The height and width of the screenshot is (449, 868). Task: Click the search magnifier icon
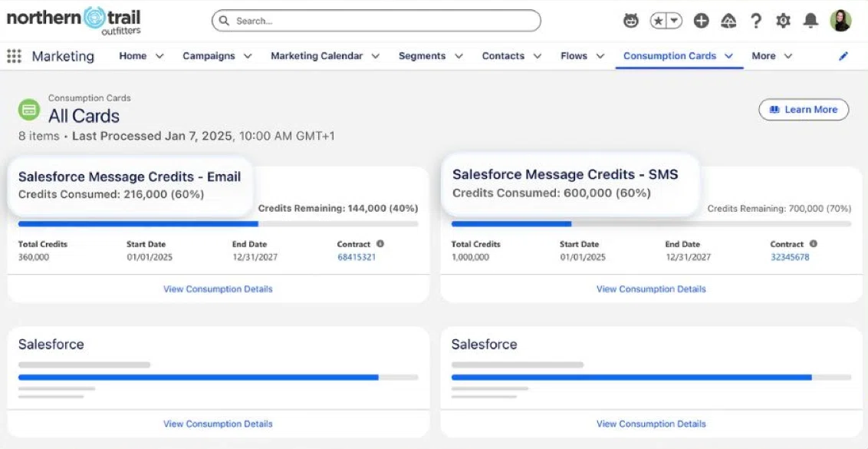(224, 21)
